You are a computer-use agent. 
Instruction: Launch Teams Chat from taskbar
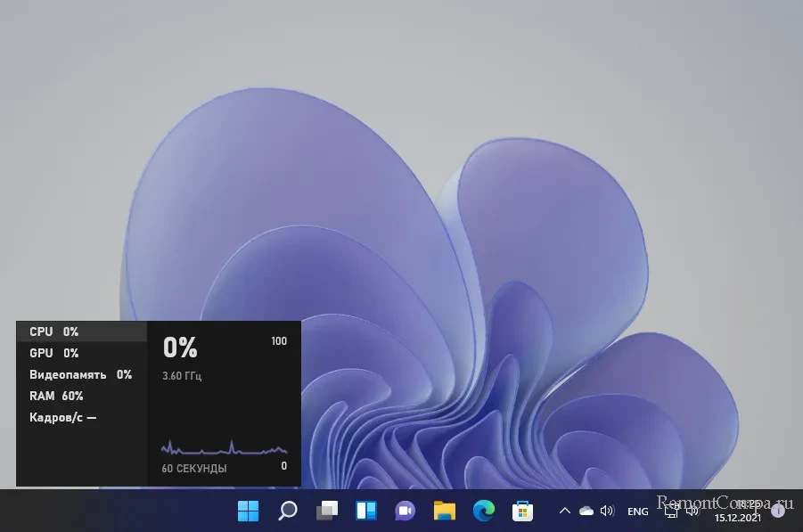point(406,511)
